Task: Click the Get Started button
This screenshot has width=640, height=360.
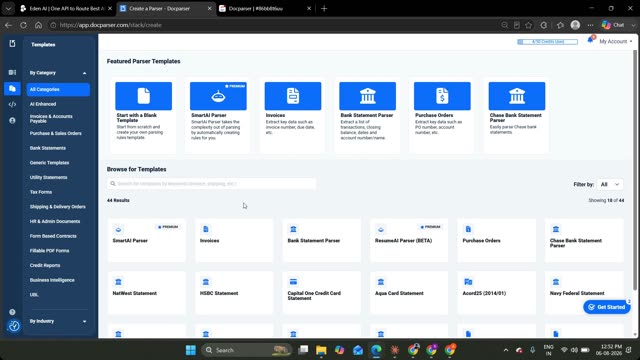Action: click(x=607, y=307)
